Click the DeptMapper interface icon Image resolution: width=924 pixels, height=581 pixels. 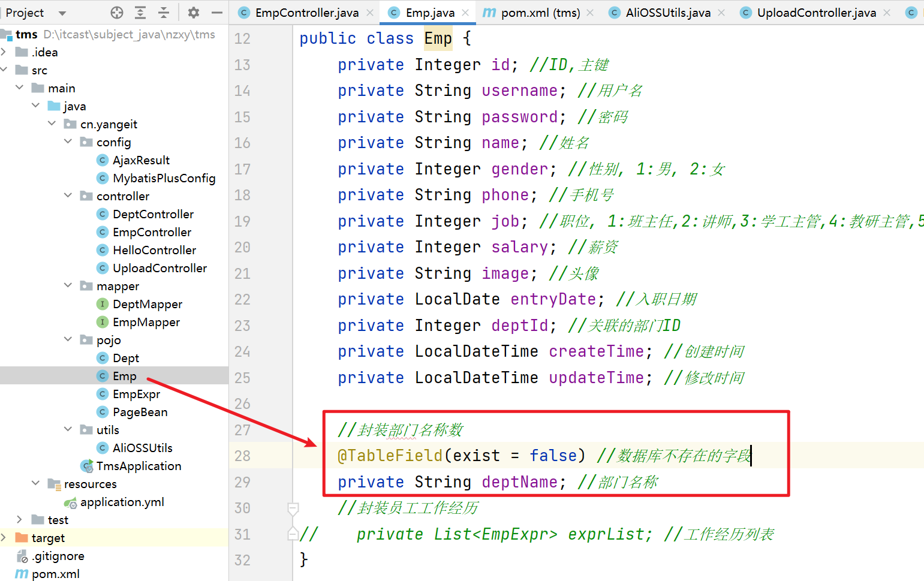(x=103, y=304)
